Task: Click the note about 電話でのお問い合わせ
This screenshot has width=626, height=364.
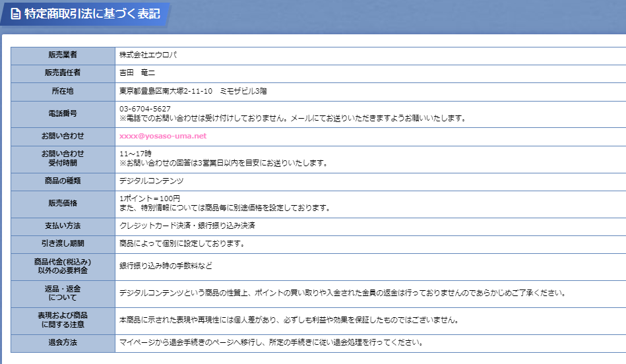Action: tap(293, 118)
